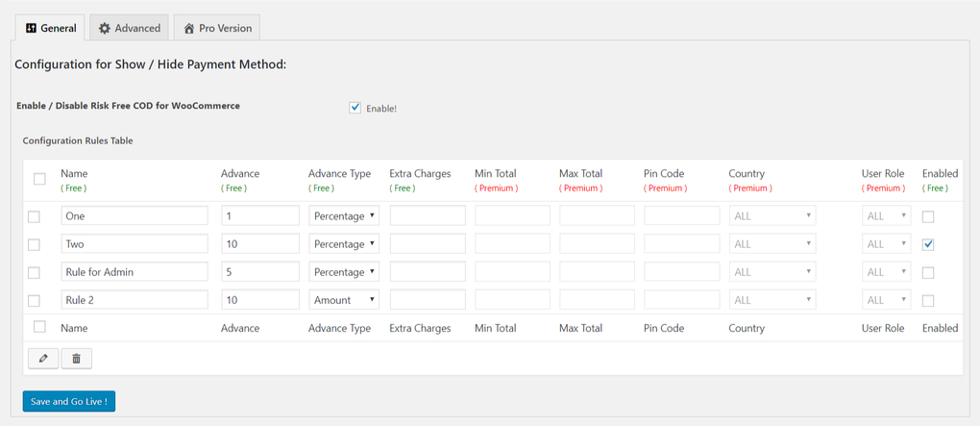Click Extra Charges field for rule One
Screen dimensions: 980x426
428,216
